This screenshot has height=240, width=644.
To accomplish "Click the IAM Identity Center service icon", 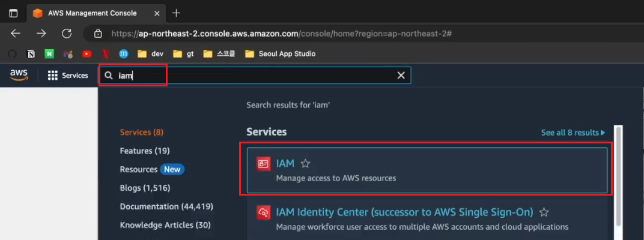I will 263,212.
